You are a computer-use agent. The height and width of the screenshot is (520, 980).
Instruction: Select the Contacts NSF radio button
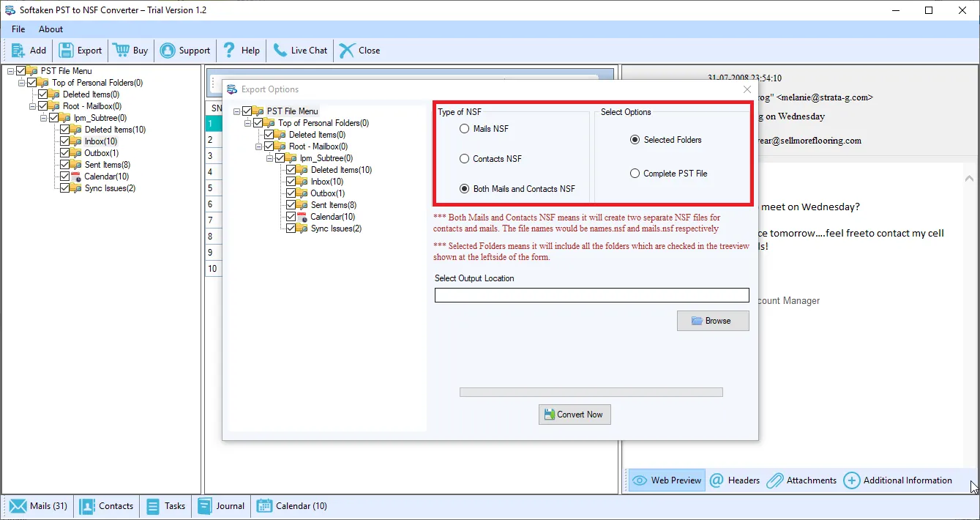(x=465, y=159)
